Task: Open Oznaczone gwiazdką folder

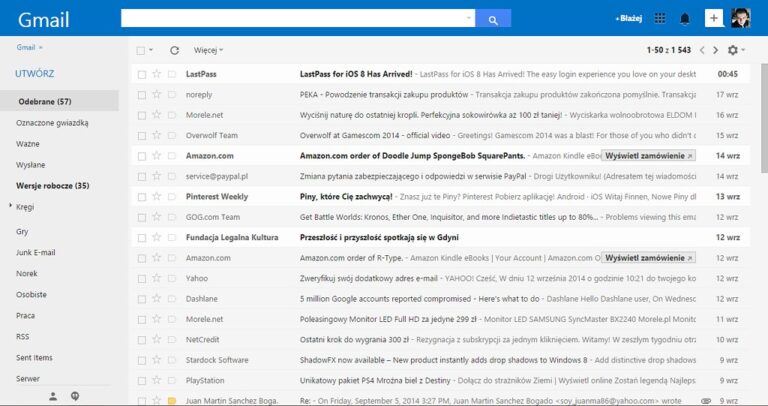Action: click(x=52, y=123)
